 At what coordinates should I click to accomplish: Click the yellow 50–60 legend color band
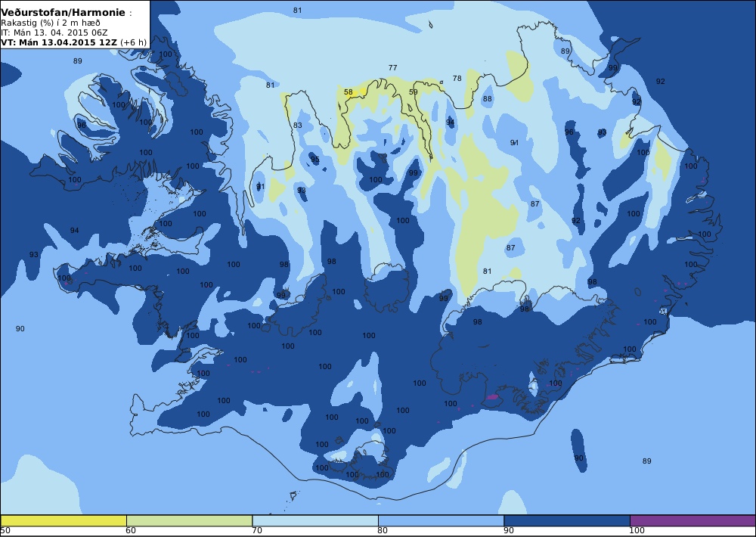coord(64,520)
